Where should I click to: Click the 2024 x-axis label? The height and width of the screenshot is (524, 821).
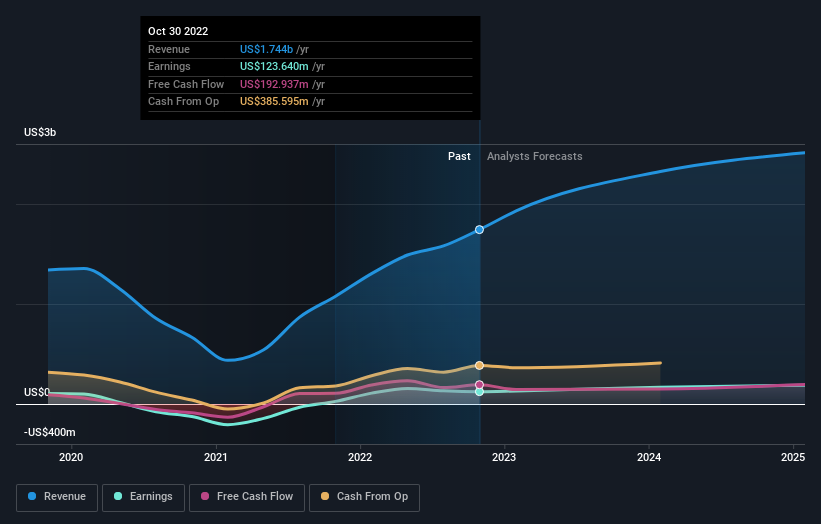649,458
